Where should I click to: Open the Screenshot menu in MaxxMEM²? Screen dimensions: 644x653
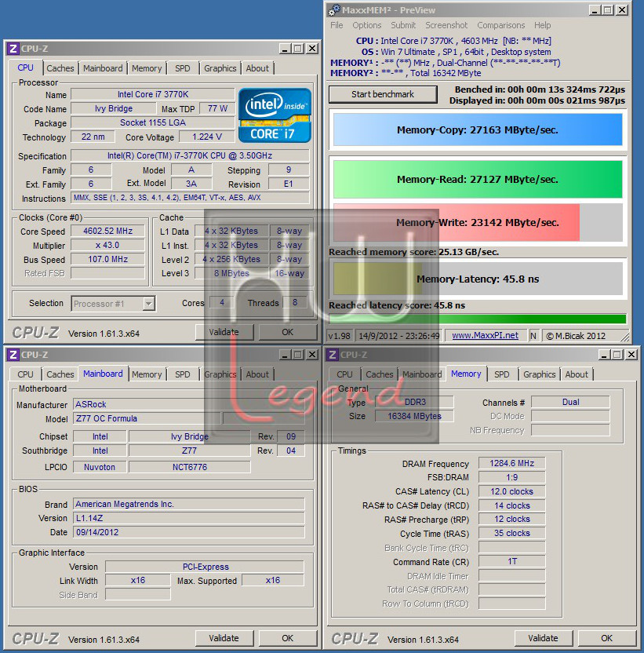tap(446, 25)
